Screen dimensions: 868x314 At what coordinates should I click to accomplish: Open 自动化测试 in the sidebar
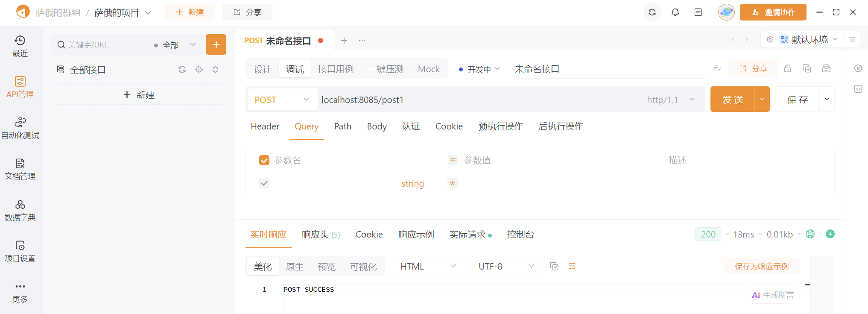pyautogui.click(x=20, y=128)
